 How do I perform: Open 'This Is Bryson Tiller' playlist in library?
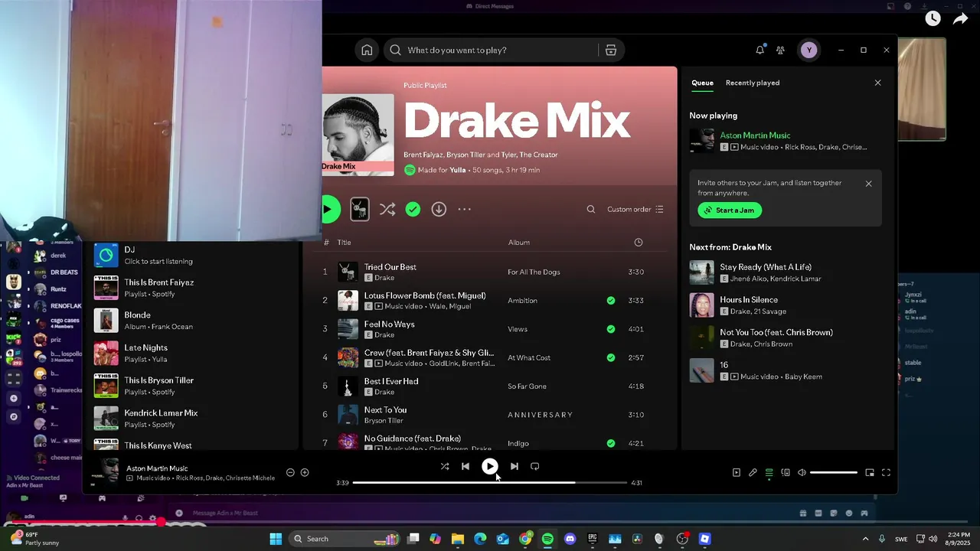pos(191,386)
